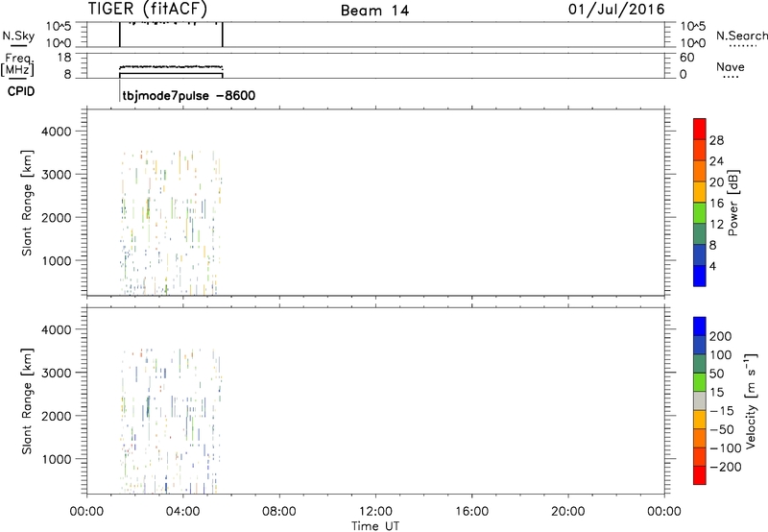Click the 16:00 time axis label
This screenshot has width=768, height=532.
pyautogui.click(x=471, y=512)
